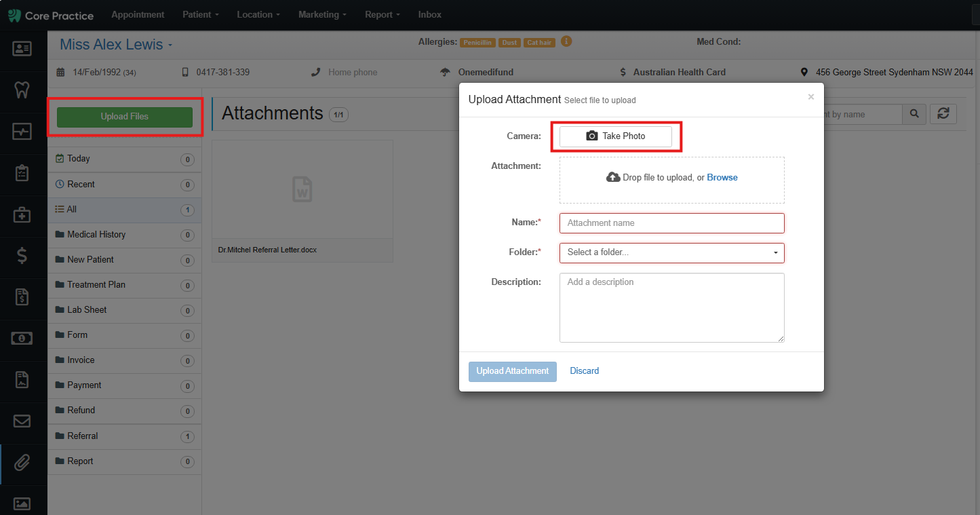Image resolution: width=980 pixels, height=515 pixels.
Task: Expand the Miss Alex Lewis patient dropdown
Action: coord(116,45)
